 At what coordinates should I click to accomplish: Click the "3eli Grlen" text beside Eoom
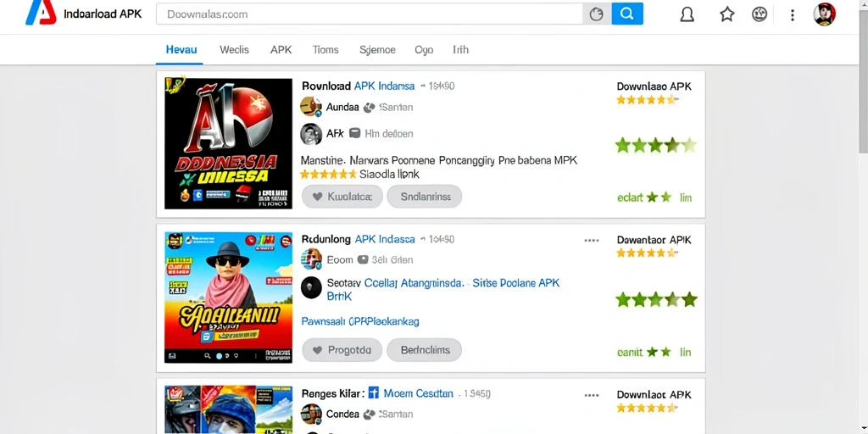point(392,259)
